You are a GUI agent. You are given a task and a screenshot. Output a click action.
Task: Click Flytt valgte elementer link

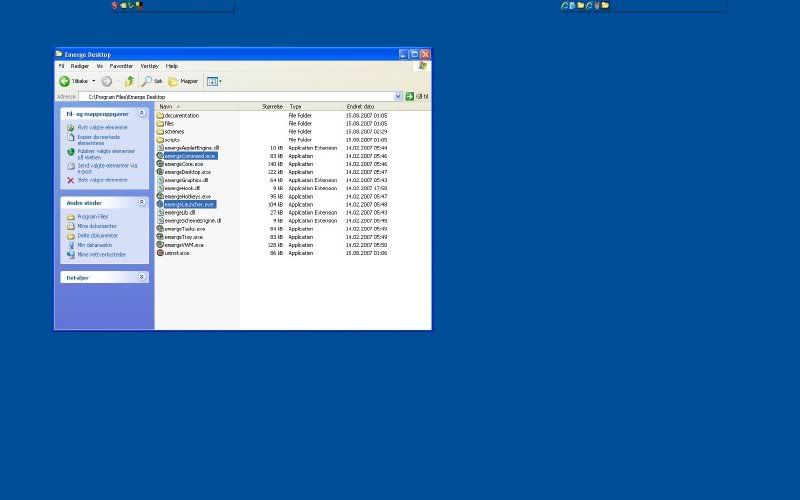point(103,128)
